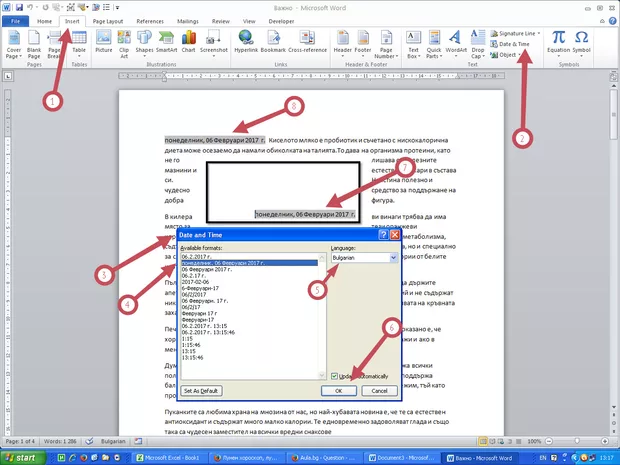The width and height of the screenshot is (620, 465).
Task: Switch to Print Layout view icon
Action: tap(483, 441)
